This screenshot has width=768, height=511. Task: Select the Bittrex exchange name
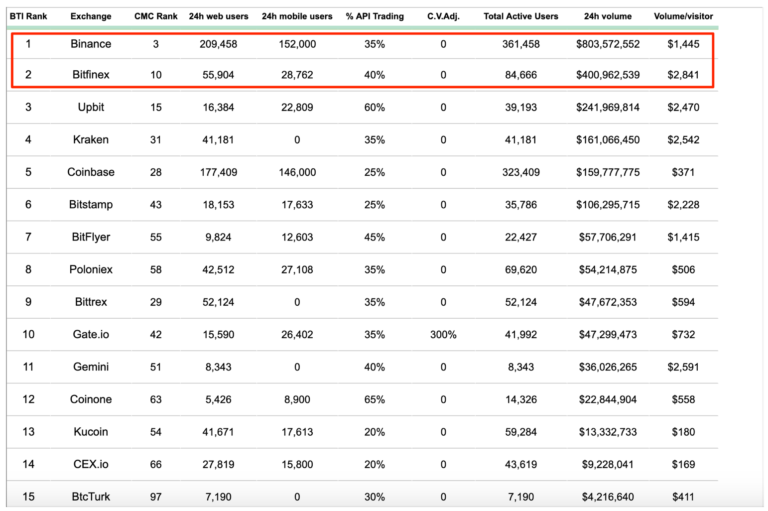click(x=91, y=302)
